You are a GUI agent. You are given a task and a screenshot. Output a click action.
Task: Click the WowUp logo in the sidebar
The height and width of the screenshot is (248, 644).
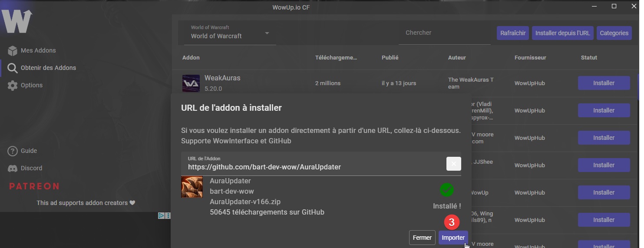pyautogui.click(x=17, y=21)
